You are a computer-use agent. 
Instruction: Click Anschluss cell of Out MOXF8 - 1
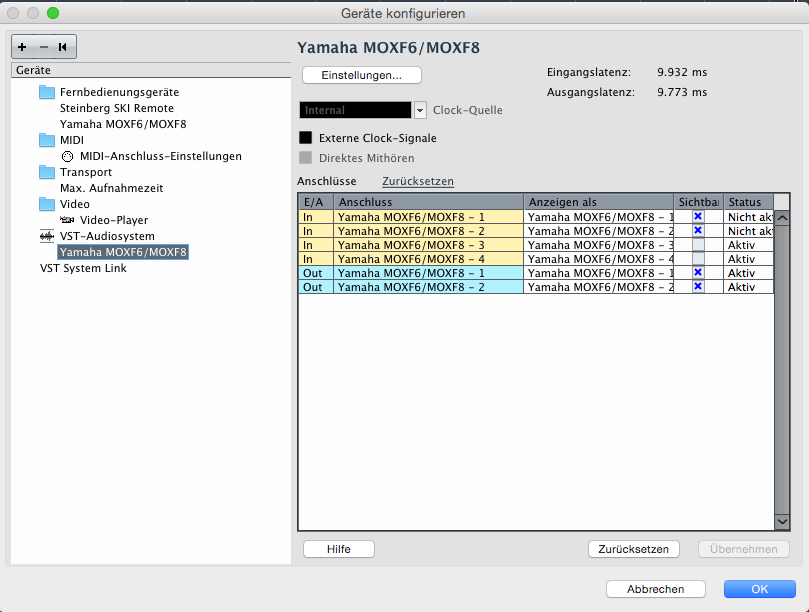tap(429, 272)
